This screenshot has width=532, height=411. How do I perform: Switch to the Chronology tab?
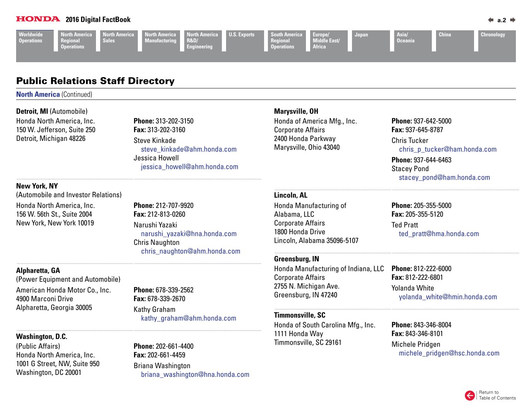pyautogui.click(x=497, y=41)
